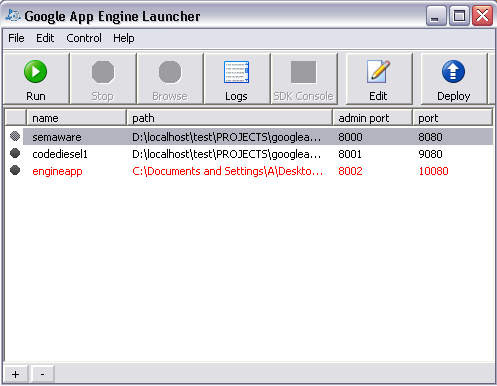Click port value 8080
The image size is (497, 386).
[430, 137]
